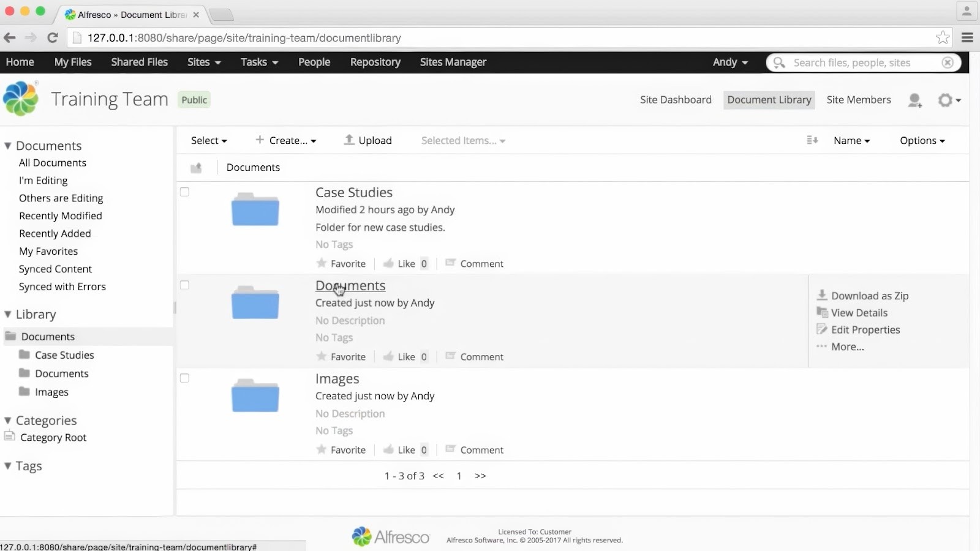The width and height of the screenshot is (980, 551).
Task: Select the checkbox for Case Studies folder
Action: [185, 191]
